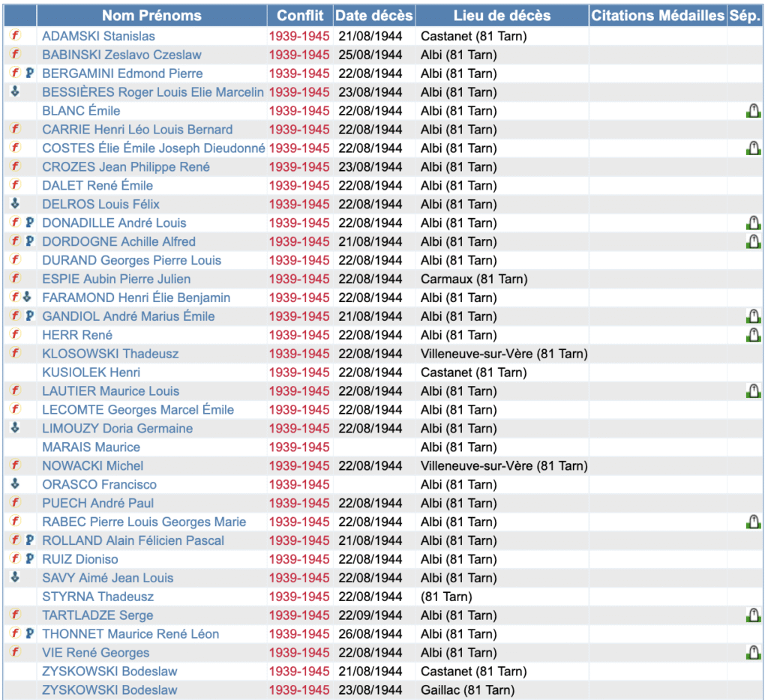Open the grave icon in LAUTIER Maurice Louis row

tap(753, 390)
